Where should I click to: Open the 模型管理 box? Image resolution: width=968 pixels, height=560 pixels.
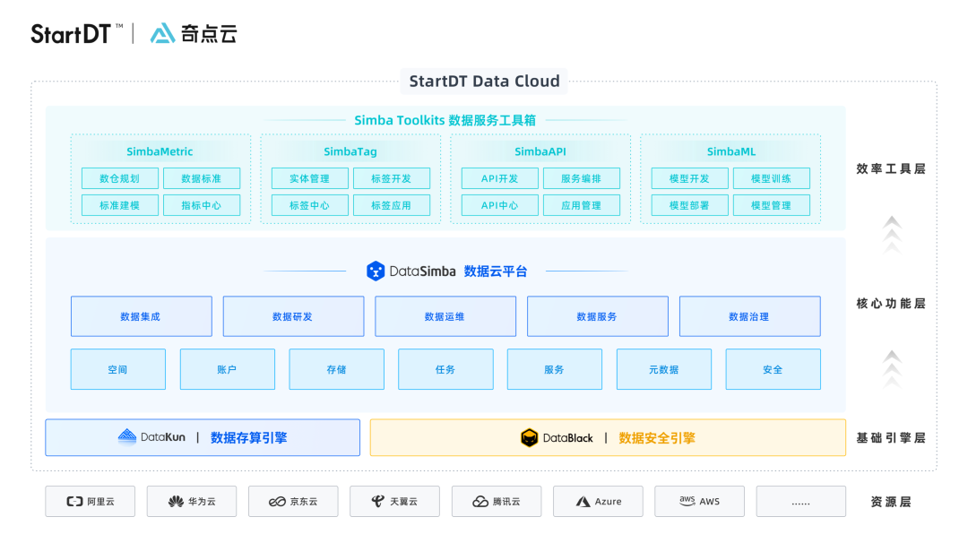tap(772, 205)
